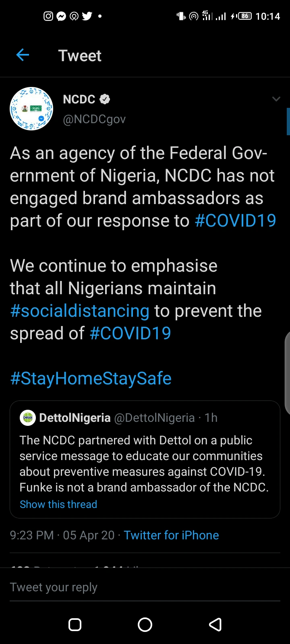Tap Instagram notification icon in status bar
This screenshot has width=290, height=644.
click(x=48, y=16)
